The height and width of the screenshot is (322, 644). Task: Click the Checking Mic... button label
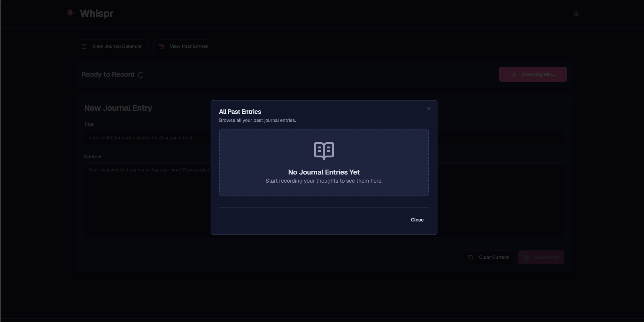click(x=538, y=74)
